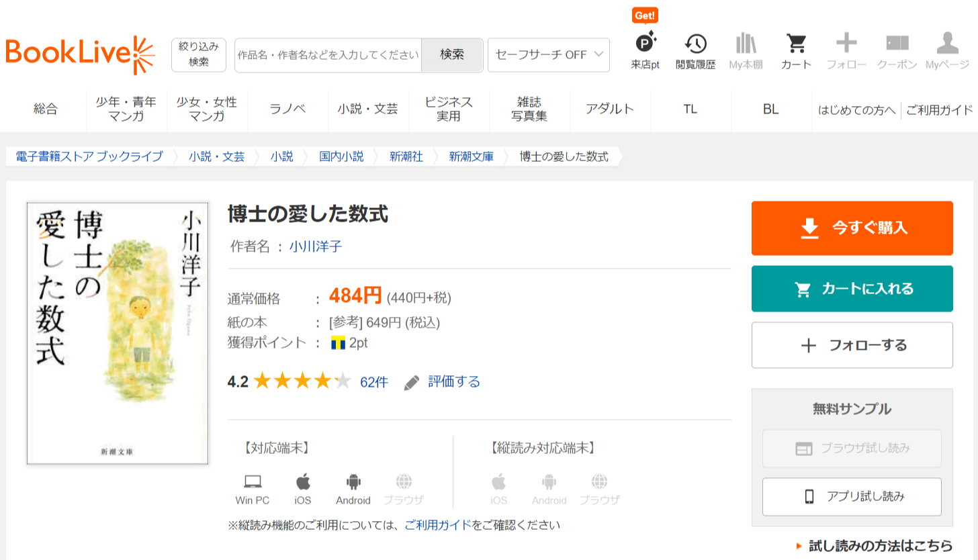Open the 閲覧履歴 browsing history icon
The height and width of the screenshot is (560, 978).
coord(695,44)
